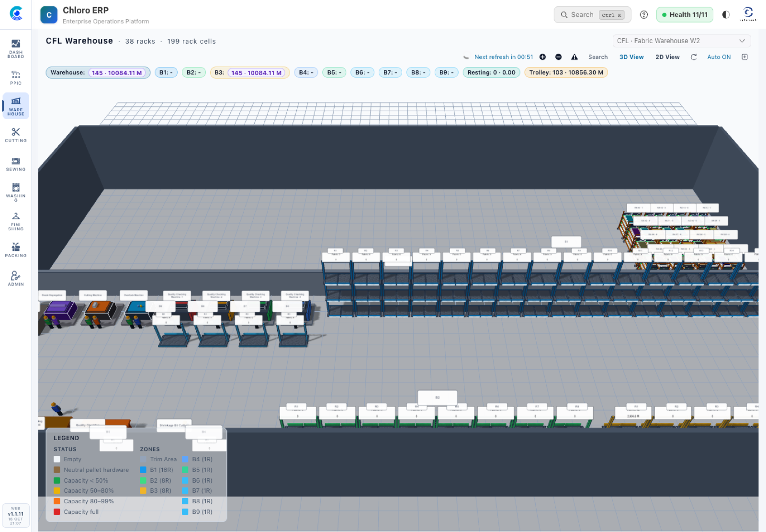Zoom in with the plus circle icon
766x532 pixels.
coord(542,57)
